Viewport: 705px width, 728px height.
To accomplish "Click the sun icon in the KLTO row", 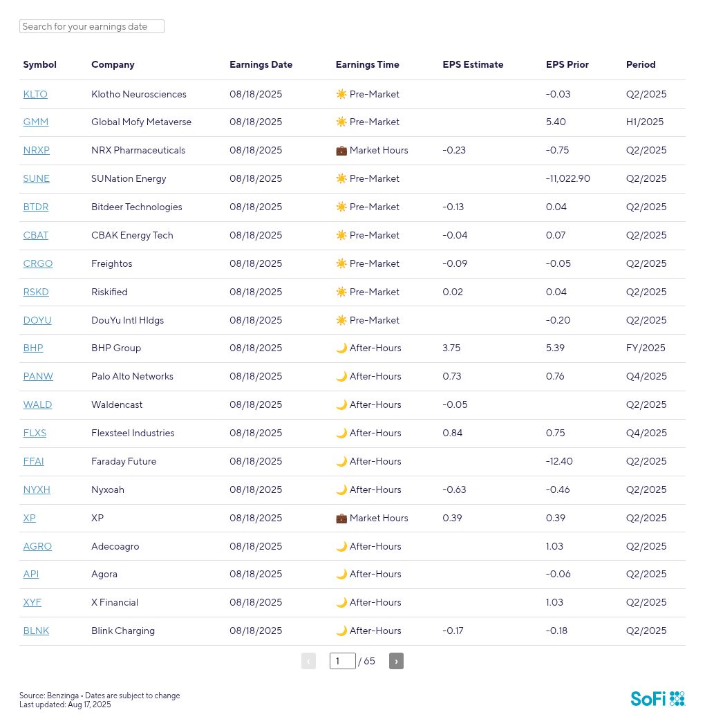I will click(341, 94).
